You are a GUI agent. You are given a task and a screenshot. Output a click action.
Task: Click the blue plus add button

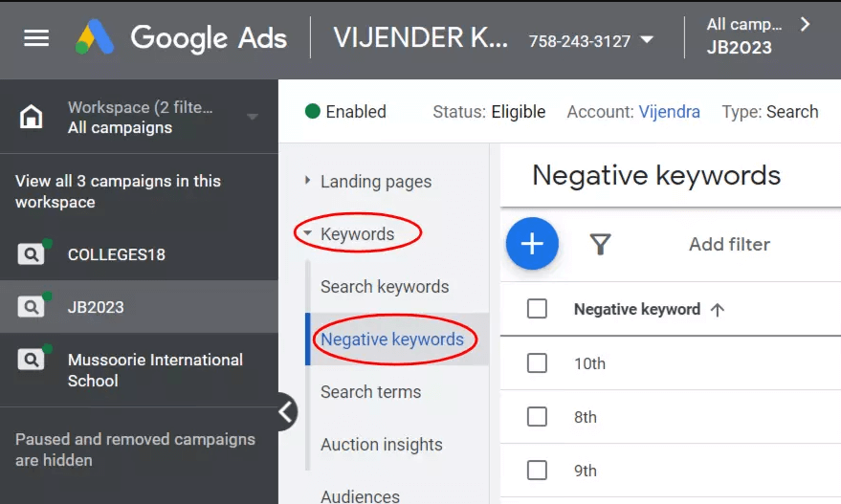click(x=532, y=244)
